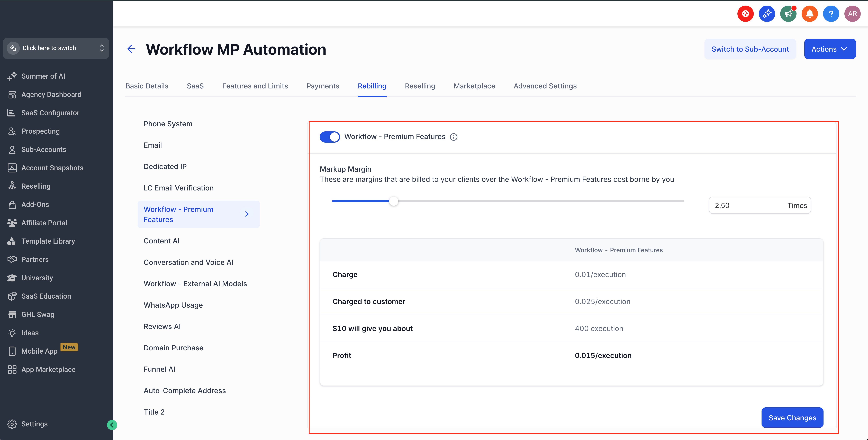
Task: Open the Advanced Settings tab
Action: point(545,86)
